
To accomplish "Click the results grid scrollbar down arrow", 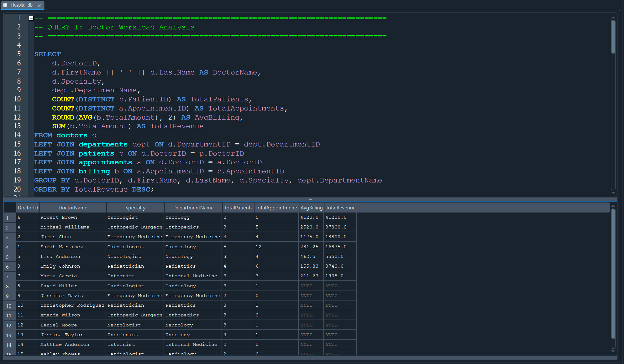I will pyautogui.click(x=613, y=352).
